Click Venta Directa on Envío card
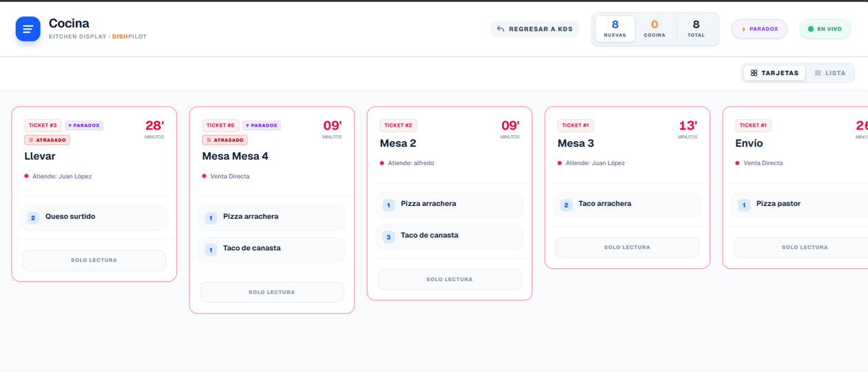 [x=763, y=163]
